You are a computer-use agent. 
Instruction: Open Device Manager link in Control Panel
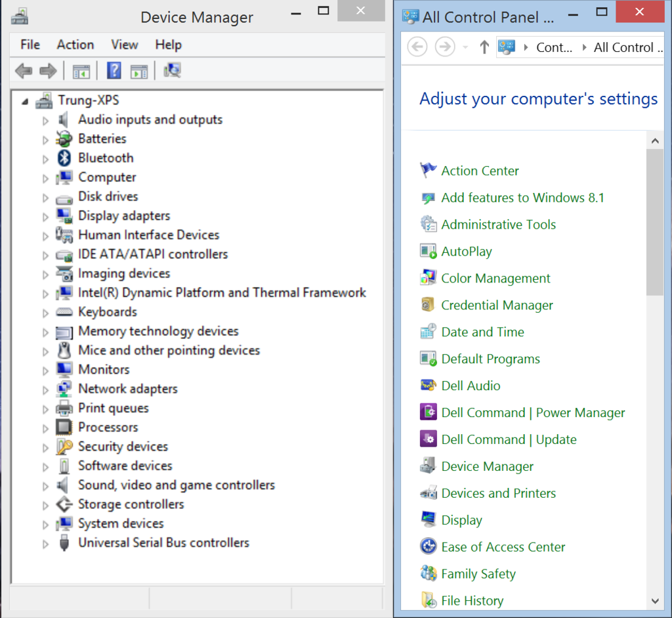488,466
